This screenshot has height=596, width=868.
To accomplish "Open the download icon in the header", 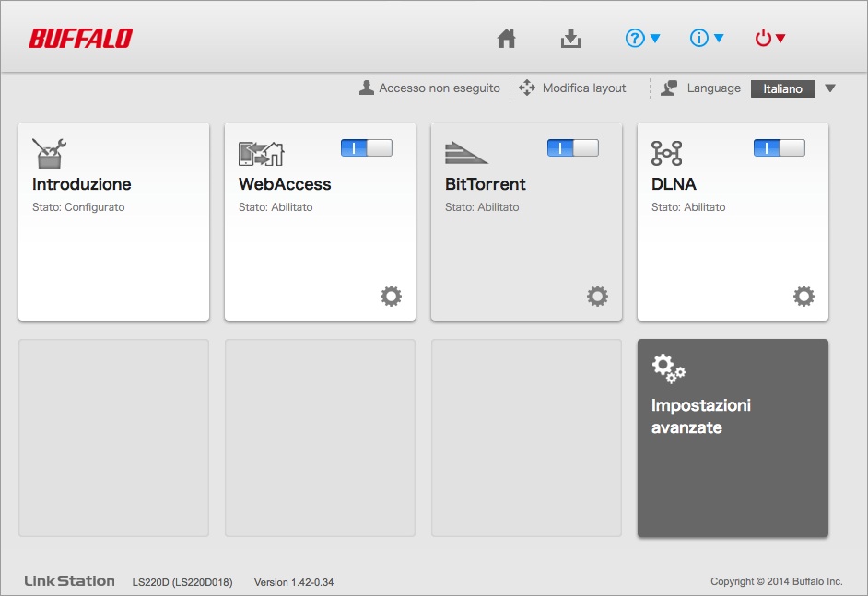I will coord(570,38).
